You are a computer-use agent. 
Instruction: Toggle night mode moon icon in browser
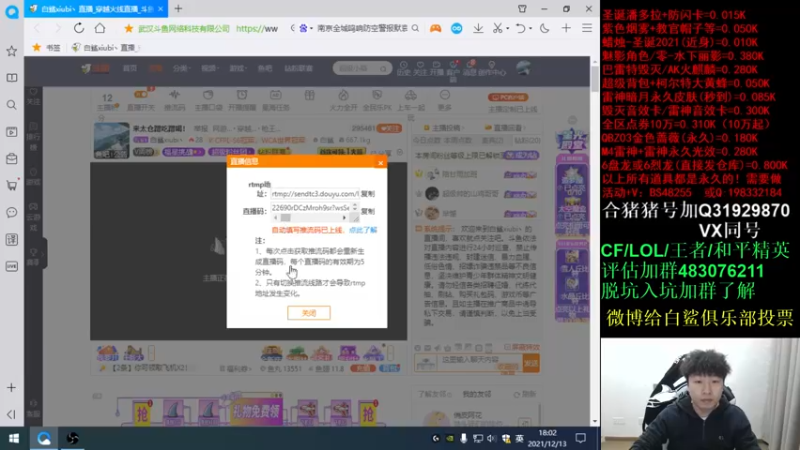[x=544, y=29]
